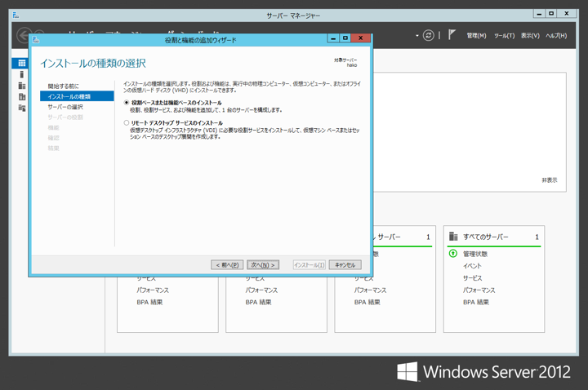This screenshot has width=588, height=390.
Task: Open the All Servers sidebar icon
Action: pos(22,86)
